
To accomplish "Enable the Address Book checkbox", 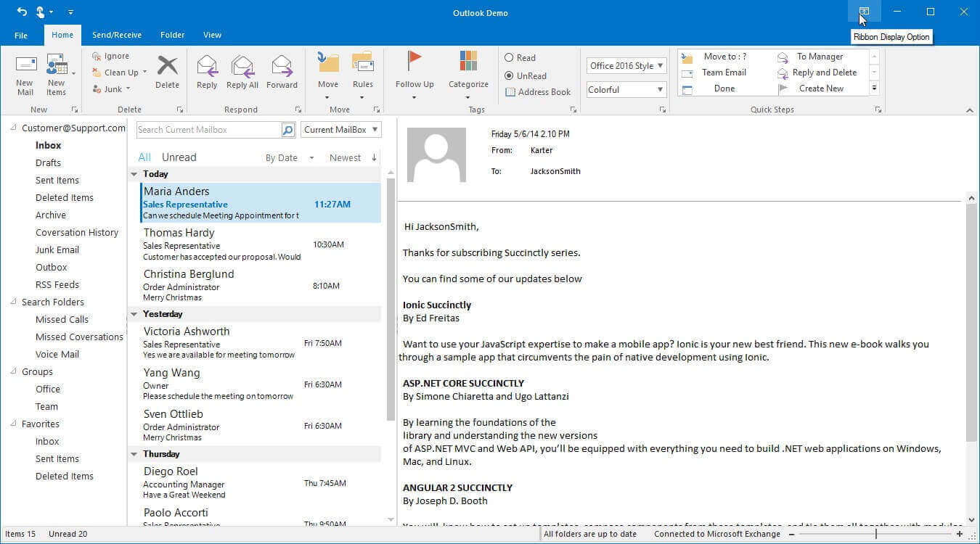I will 510,92.
